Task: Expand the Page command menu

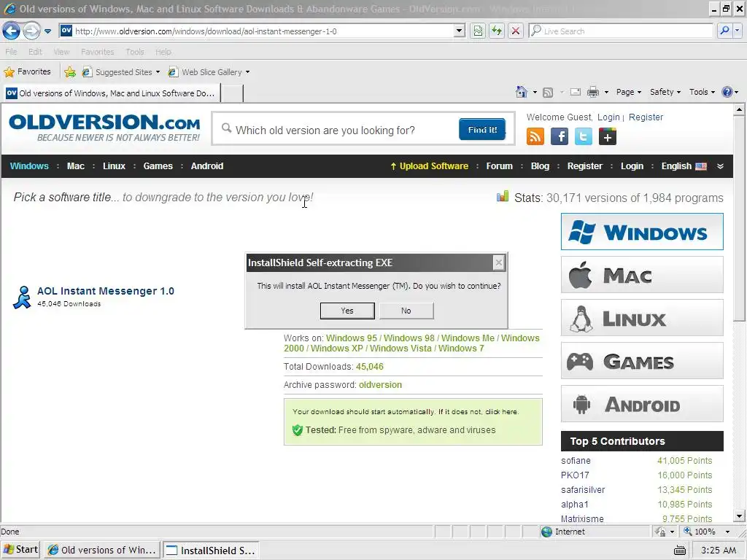Action: pyautogui.click(x=629, y=92)
